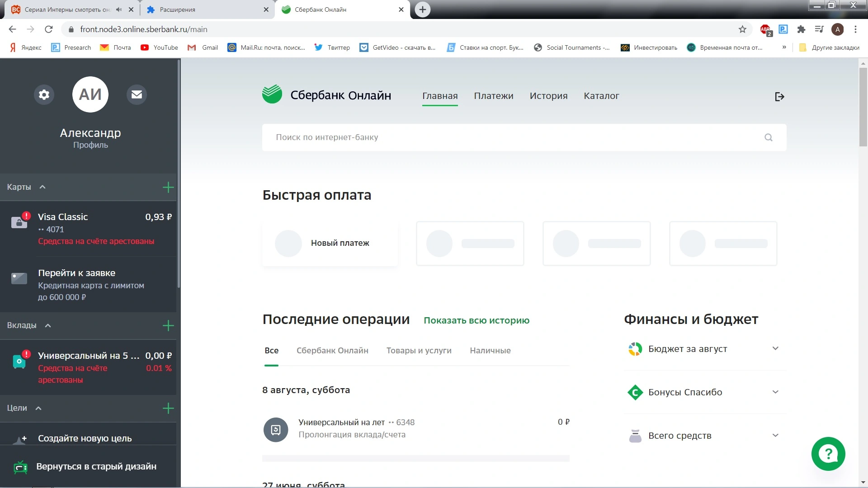Viewport: 868px width, 488px height.
Task: Open the Chrome extensions puzzle icon
Action: click(801, 29)
